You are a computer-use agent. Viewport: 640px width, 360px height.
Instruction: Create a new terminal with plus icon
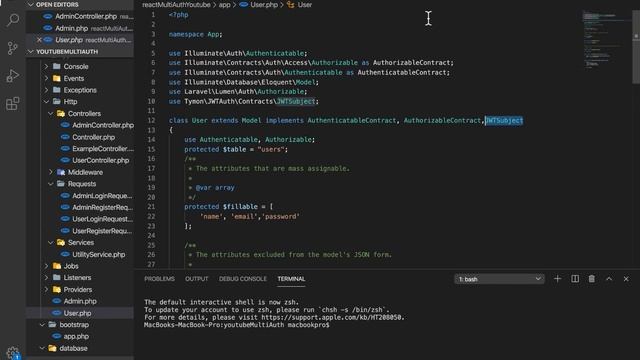[557, 279]
